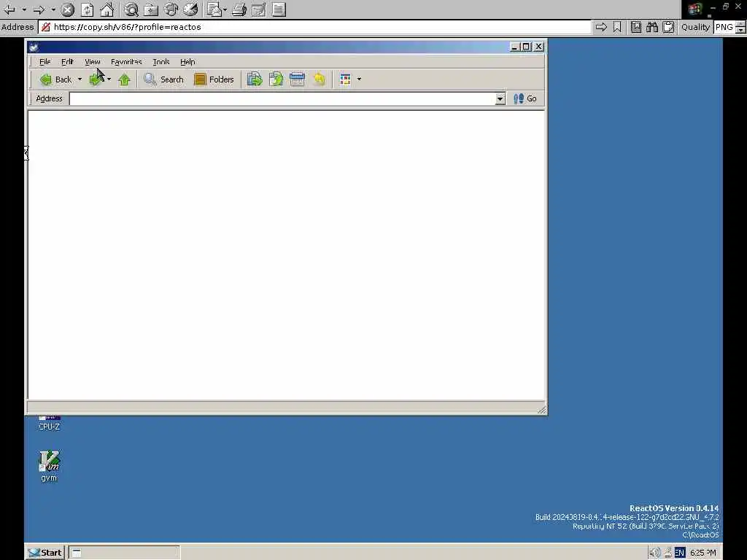This screenshot has width=747, height=560.
Task: Click the 6:25 PM taskbar clock
Action: tap(703, 553)
